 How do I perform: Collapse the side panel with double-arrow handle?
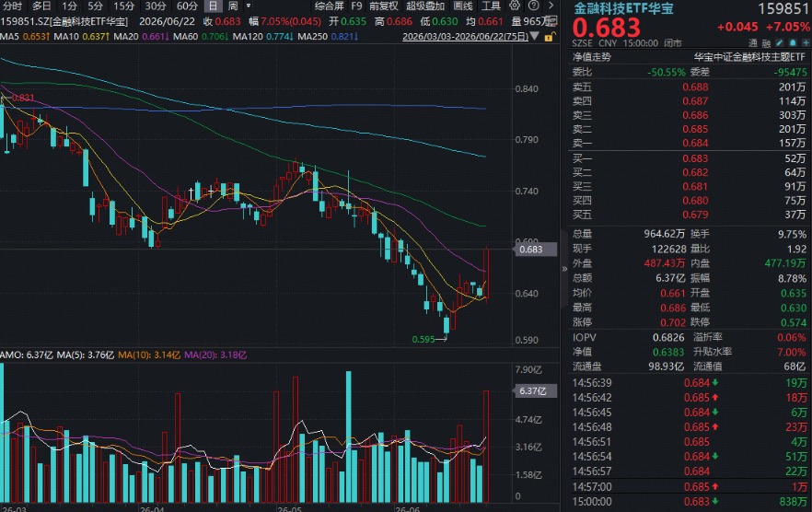(564, 269)
